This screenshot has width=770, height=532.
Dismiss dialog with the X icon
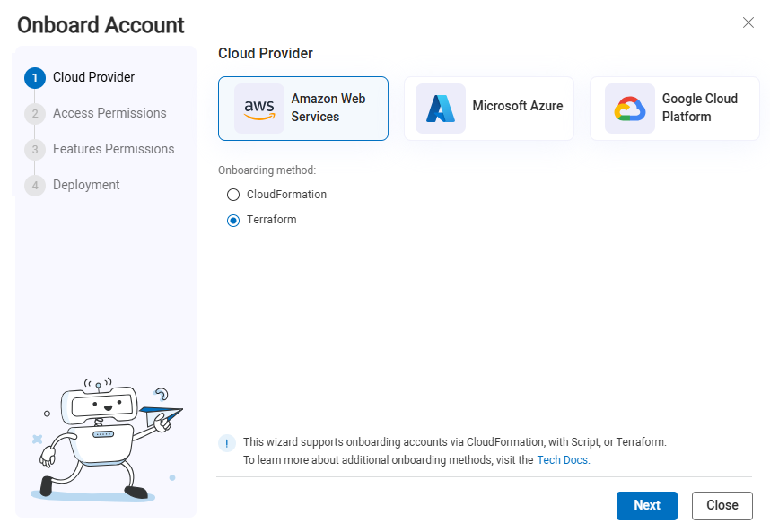pos(748,22)
